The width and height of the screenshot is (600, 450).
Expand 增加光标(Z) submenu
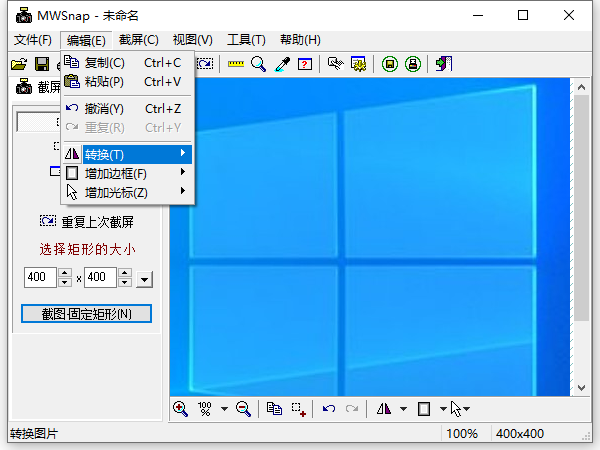coord(128,192)
